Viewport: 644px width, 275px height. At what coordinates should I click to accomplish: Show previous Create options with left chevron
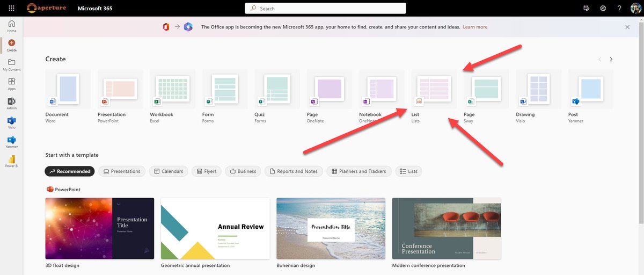pyautogui.click(x=599, y=59)
